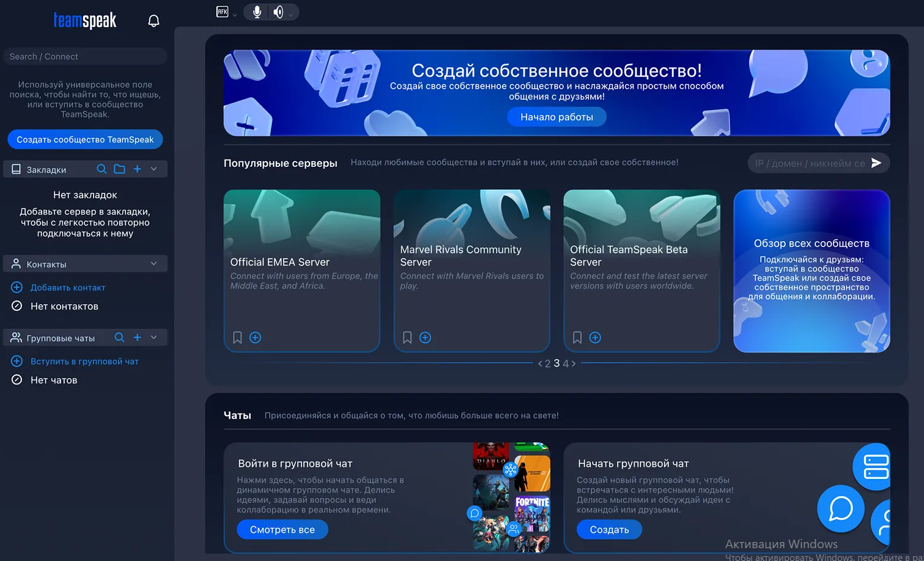Image resolution: width=924 pixels, height=561 pixels.
Task: Search within bookmarks
Action: click(102, 169)
